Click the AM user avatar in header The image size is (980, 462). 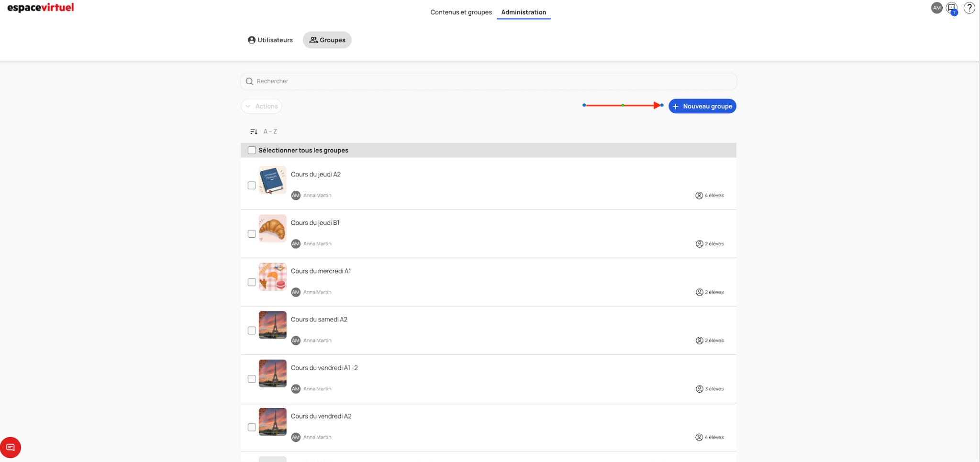(936, 8)
